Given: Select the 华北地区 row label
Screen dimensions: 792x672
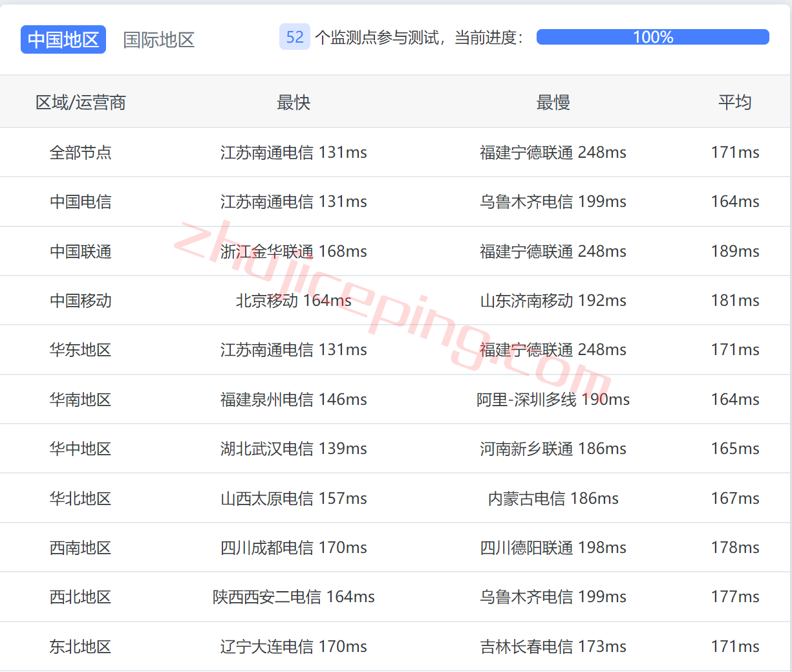Looking at the screenshot, I should (x=81, y=498).
